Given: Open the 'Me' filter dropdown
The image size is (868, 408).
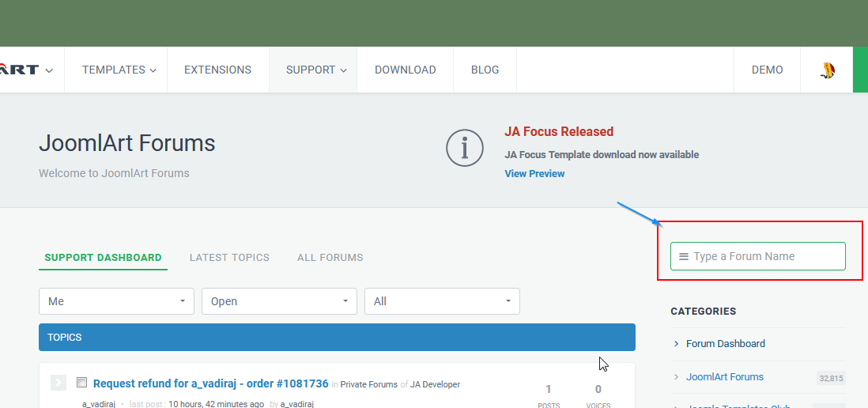Looking at the screenshot, I should pyautogui.click(x=116, y=301).
